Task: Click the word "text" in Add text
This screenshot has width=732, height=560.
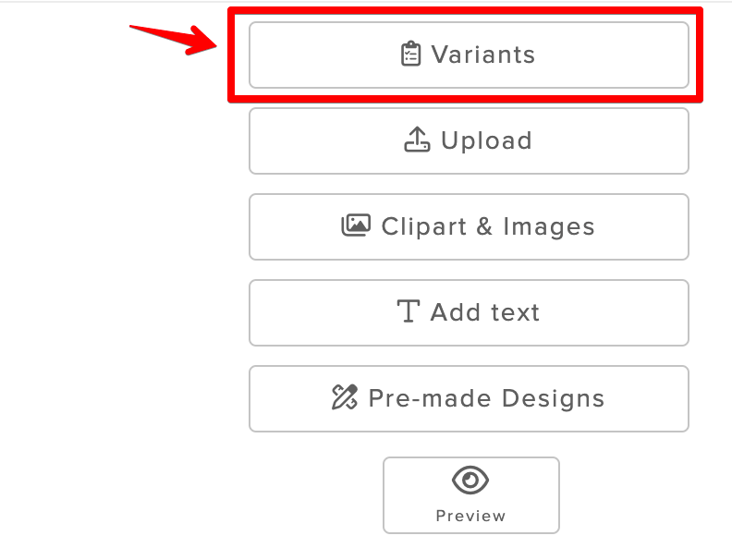Action: [x=515, y=312]
